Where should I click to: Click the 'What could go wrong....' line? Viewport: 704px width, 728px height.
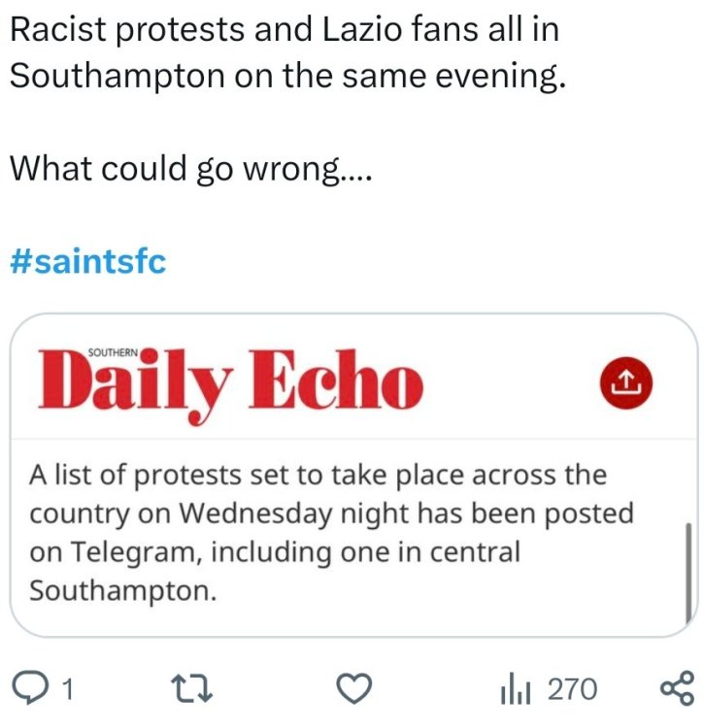pos(190,168)
